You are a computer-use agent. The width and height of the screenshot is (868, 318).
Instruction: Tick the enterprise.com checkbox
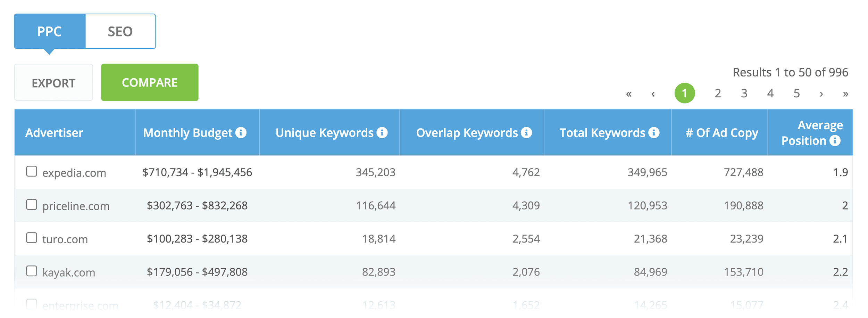tap(32, 304)
